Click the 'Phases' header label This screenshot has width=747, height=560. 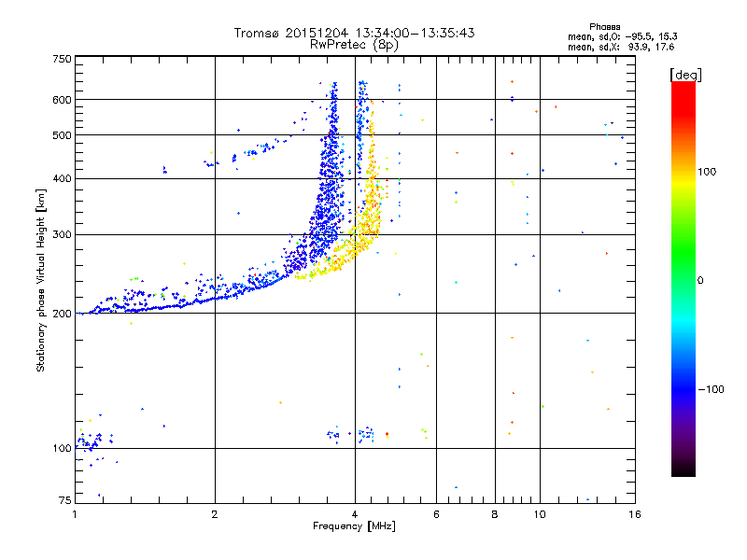[x=604, y=27]
